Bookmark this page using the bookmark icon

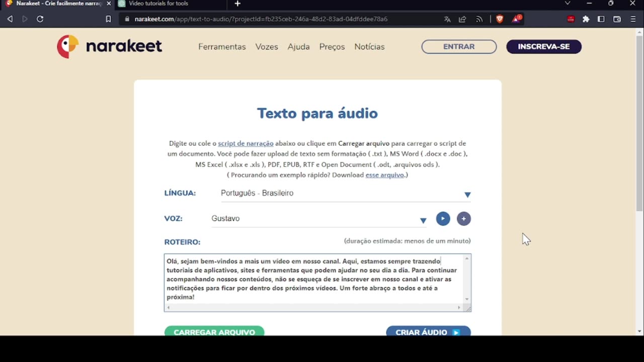point(108,19)
